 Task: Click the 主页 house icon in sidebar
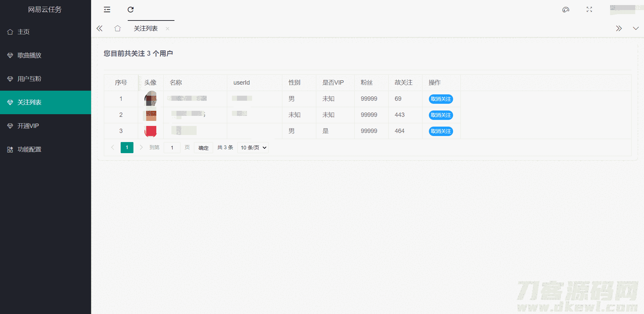click(10, 32)
